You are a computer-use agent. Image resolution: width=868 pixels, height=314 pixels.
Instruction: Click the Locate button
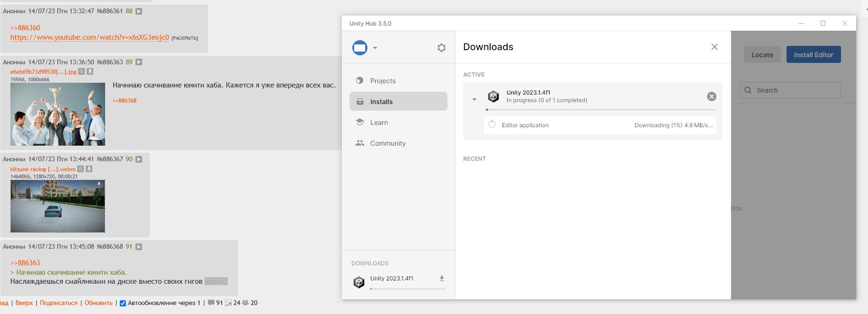(x=762, y=55)
